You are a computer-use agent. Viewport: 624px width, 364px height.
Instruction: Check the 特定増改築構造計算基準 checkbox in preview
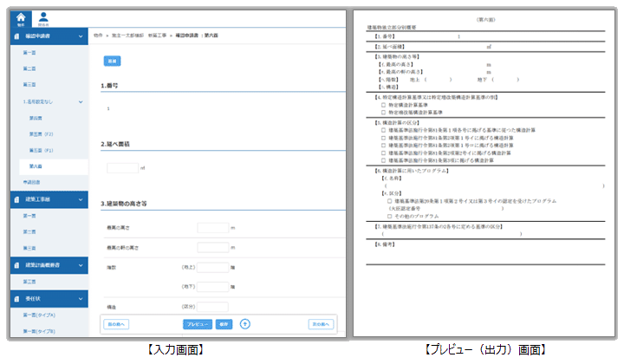(x=384, y=112)
